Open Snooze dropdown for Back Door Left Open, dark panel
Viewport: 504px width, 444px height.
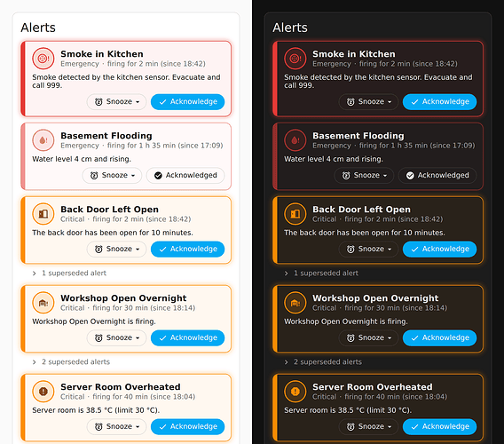click(368, 249)
